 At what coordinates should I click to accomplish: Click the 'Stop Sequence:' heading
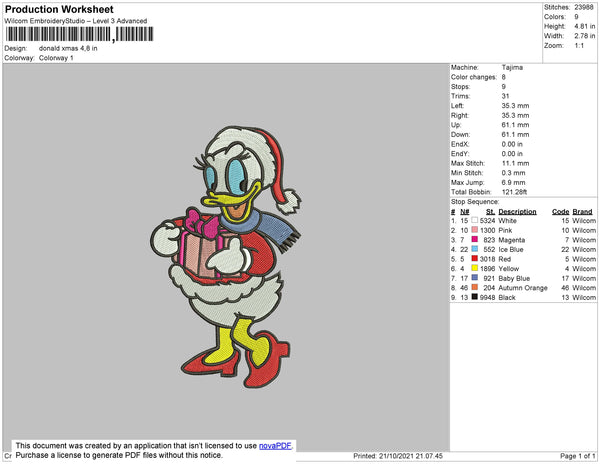pyautogui.click(x=475, y=202)
